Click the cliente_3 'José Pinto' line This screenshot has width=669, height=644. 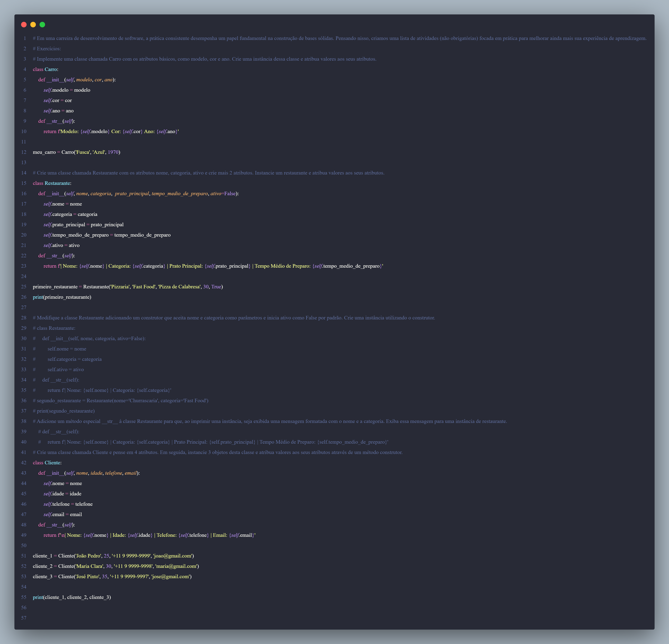tap(112, 576)
